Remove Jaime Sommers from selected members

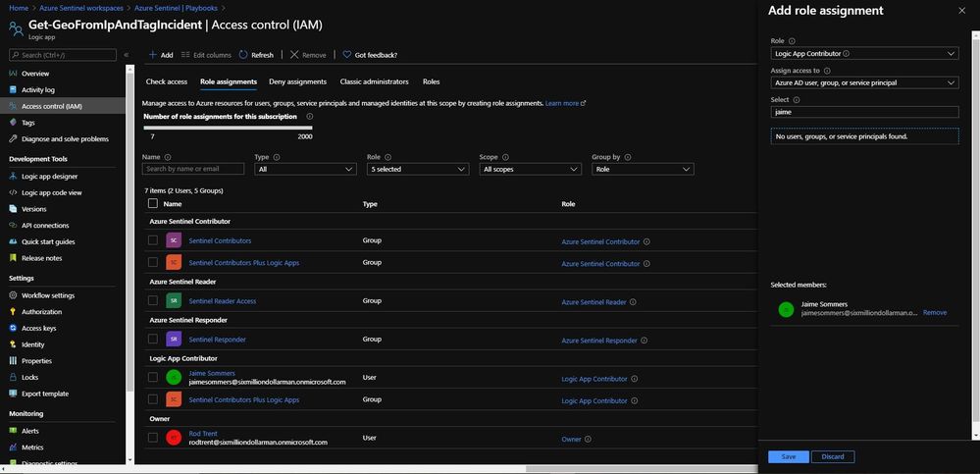coord(934,313)
